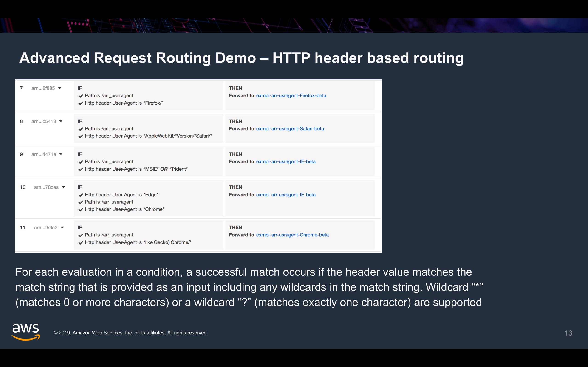The height and width of the screenshot is (367, 588).
Task: Click the checkmark beside *AppleWebKit/*Version/*Safari/* condition
Action: click(81, 136)
